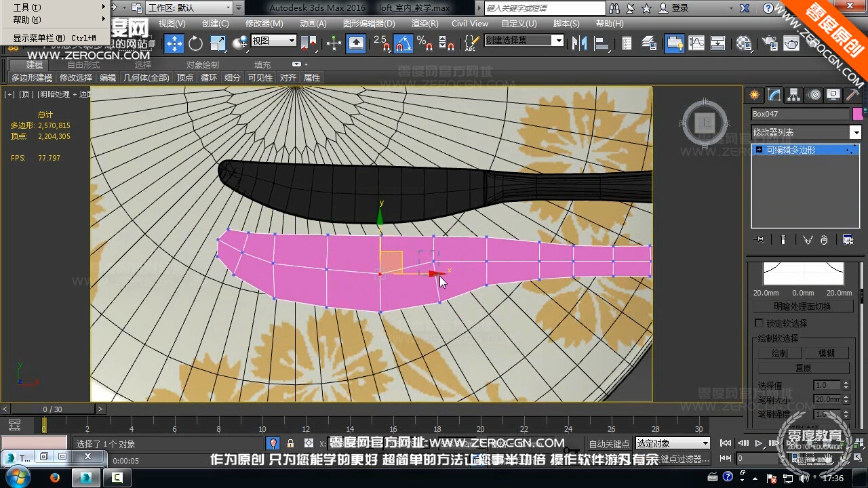
Task: Open the 动画(A) menu
Action: [x=313, y=23]
